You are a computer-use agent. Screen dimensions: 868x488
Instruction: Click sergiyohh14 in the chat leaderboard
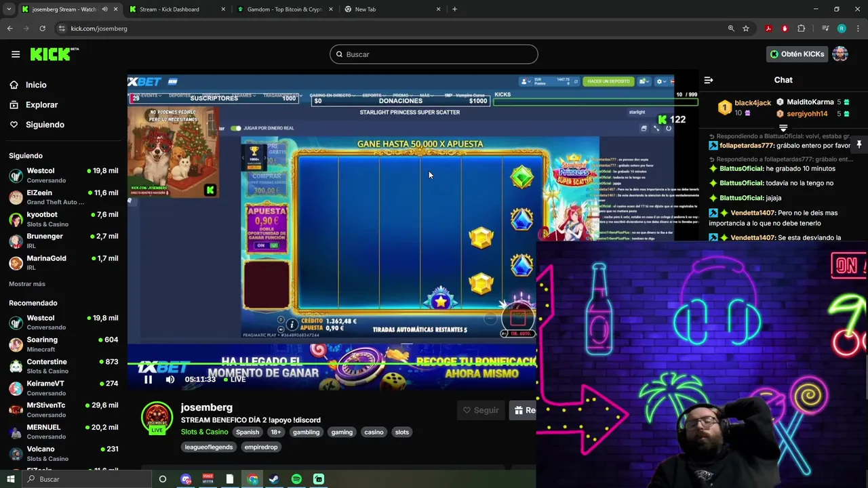pos(807,114)
